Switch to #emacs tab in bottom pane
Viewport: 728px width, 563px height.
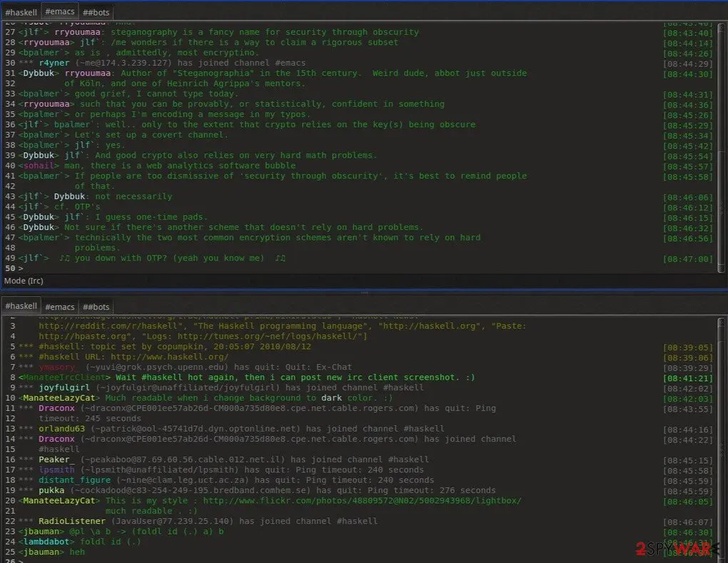(59, 307)
